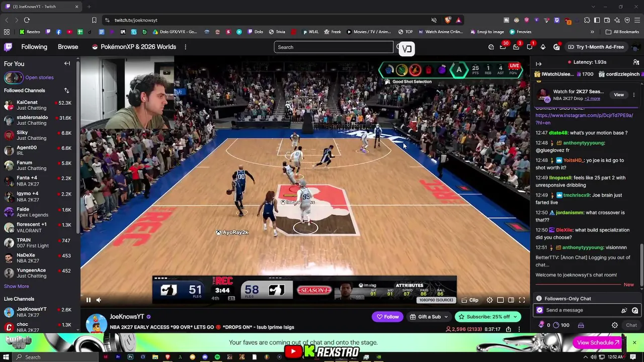644x362 pixels.
Task: Pause the live stream video
Action: point(88,300)
